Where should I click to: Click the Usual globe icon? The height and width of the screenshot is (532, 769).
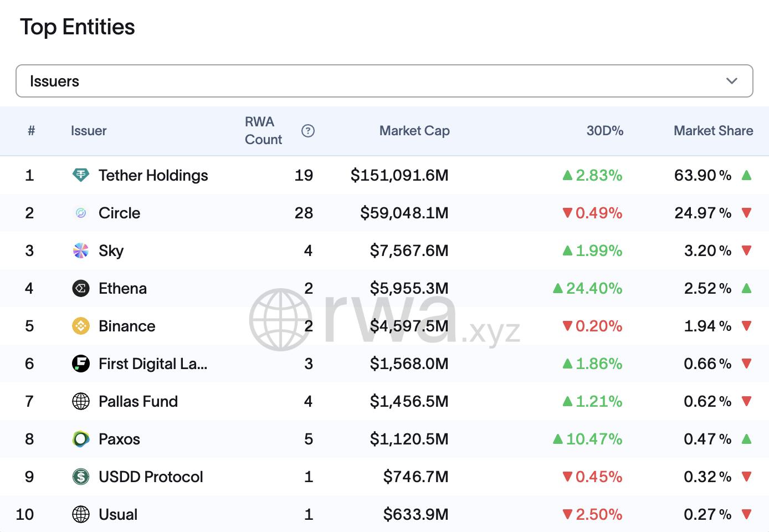[x=80, y=514]
